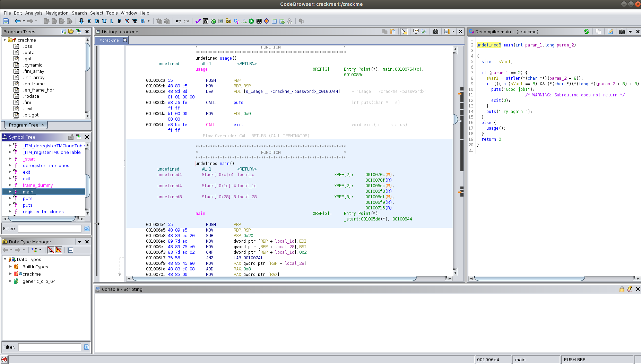641x364 pixels.
Task: Toggle mouse hover popups in Listing
Action: click(404, 32)
